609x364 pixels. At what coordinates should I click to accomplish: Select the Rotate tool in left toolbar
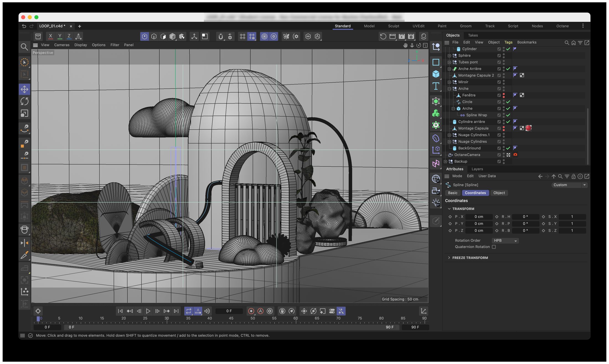click(24, 101)
